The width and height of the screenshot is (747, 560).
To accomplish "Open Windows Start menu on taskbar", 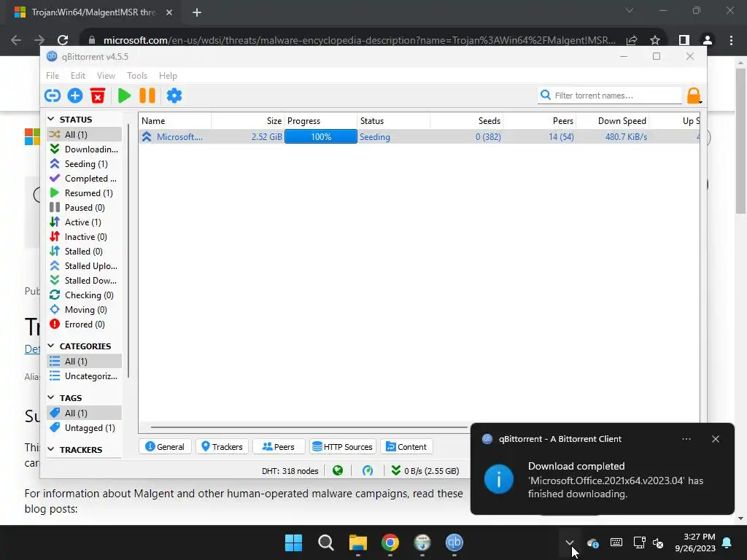I will tap(293, 542).
